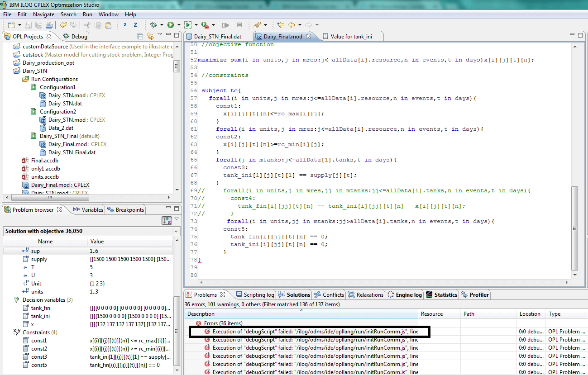Click the green Run play icon
The height and width of the screenshot is (375, 588).
point(171,25)
